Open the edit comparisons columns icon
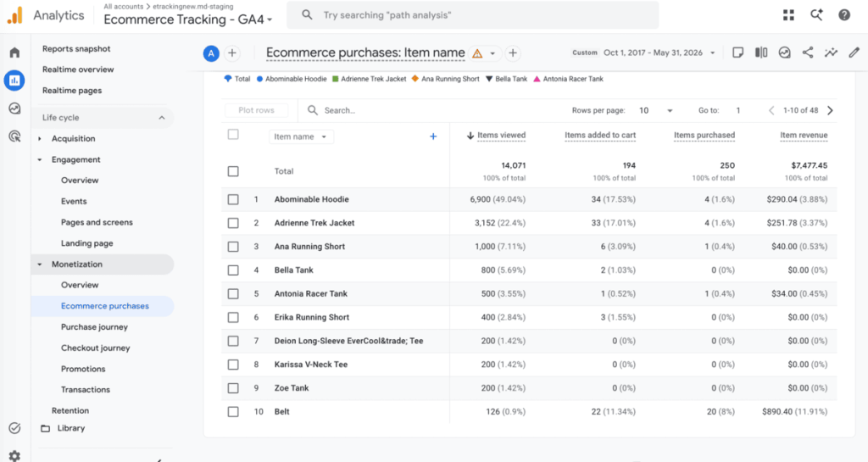The width and height of the screenshot is (868, 462). pyautogui.click(x=761, y=53)
